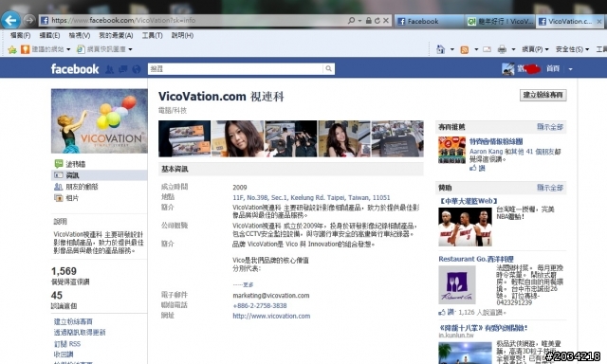
Task: Click the read mail icon in command bar
Action: 487,49
